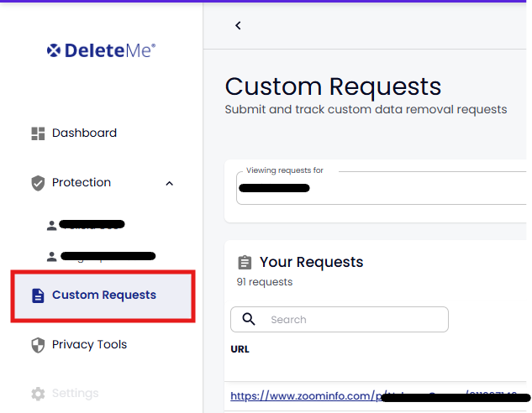This screenshot has height=413, width=532.
Task: Open the zoominfo.com request link
Action: pyautogui.click(x=303, y=395)
